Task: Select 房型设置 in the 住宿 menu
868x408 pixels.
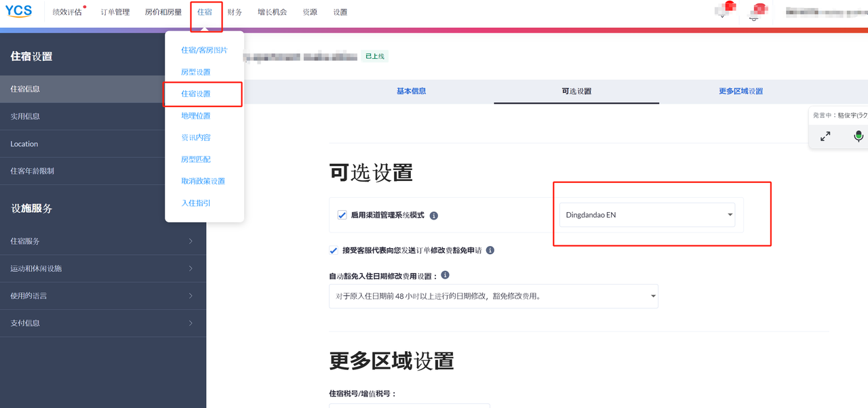Action: pyautogui.click(x=195, y=72)
